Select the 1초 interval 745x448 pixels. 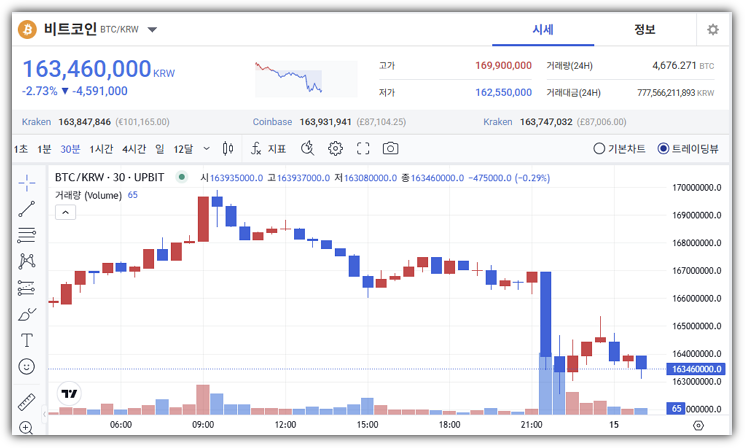tap(21, 149)
